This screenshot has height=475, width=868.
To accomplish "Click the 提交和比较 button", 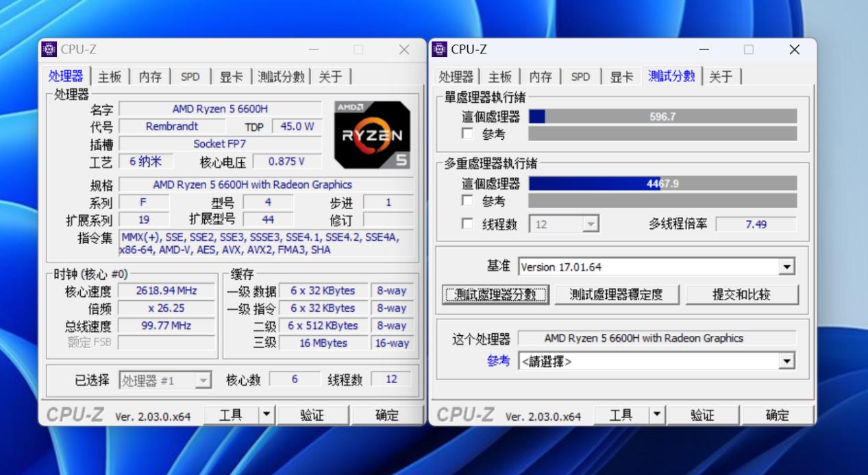I will [743, 294].
